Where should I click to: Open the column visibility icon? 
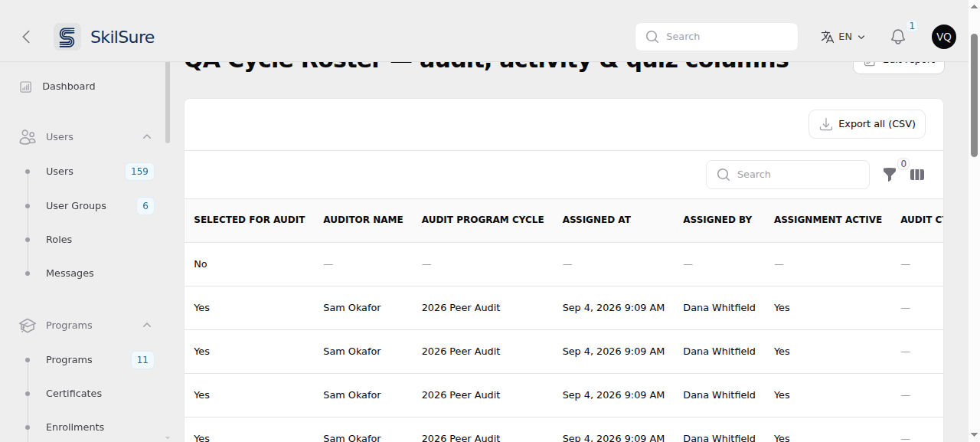[x=917, y=175]
